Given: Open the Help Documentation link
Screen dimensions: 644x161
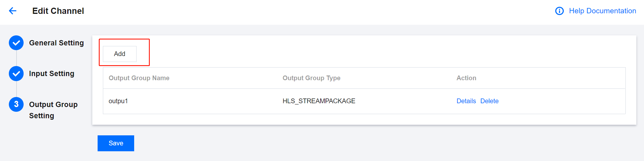Looking at the screenshot, I should (602, 11).
